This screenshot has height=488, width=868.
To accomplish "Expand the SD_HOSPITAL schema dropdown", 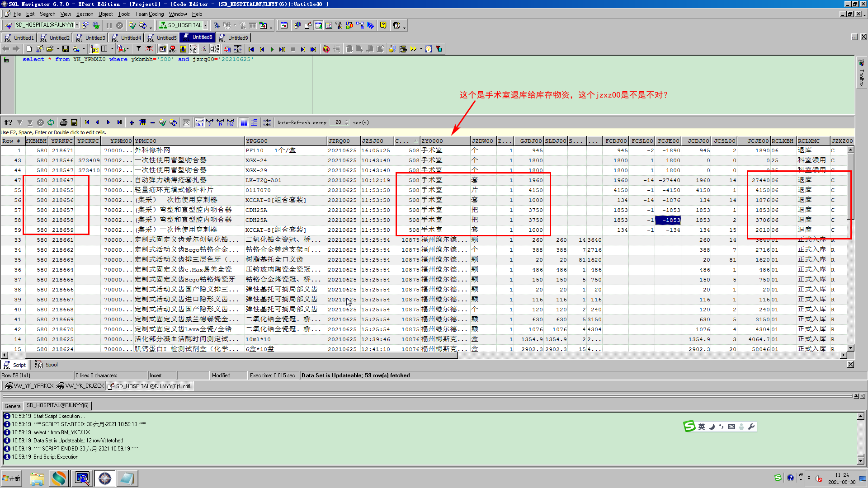I will [205, 25].
